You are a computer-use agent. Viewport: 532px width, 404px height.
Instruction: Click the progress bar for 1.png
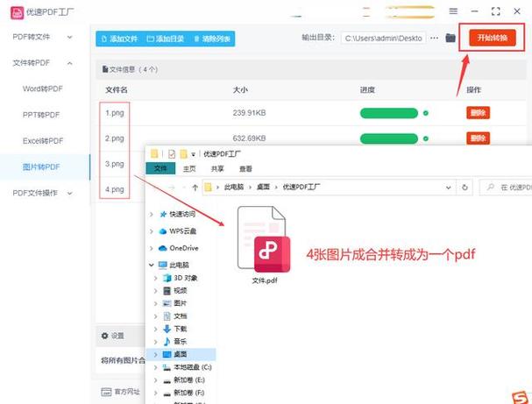[x=389, y=113]
